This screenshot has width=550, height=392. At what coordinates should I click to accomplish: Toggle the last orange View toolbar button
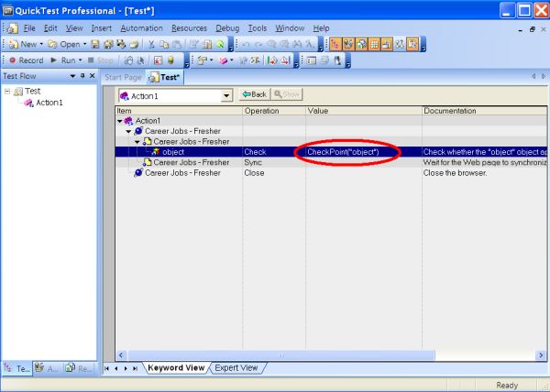(412, 44)
